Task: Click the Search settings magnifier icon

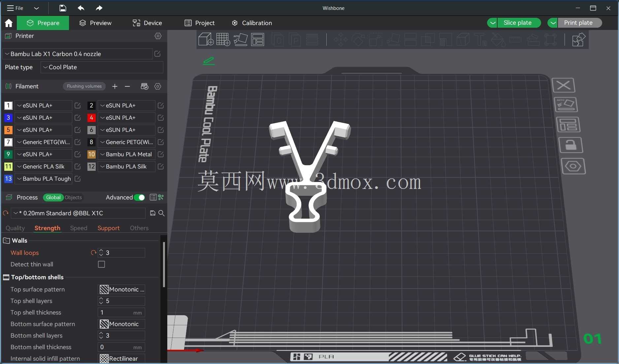Action: point(162,213)
